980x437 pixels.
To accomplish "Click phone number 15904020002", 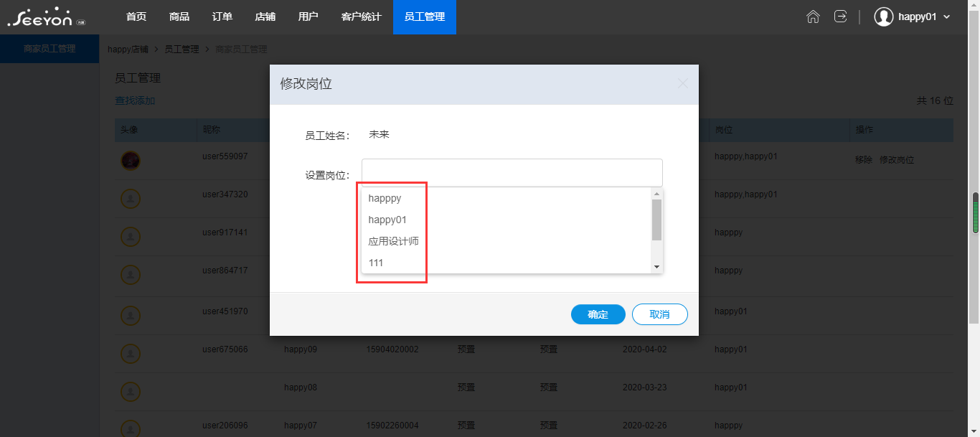I will coord(392,349).
